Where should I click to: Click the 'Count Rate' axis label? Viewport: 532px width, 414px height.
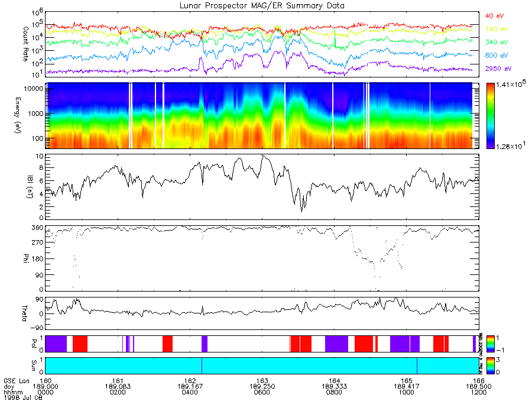tap(25, 44)
